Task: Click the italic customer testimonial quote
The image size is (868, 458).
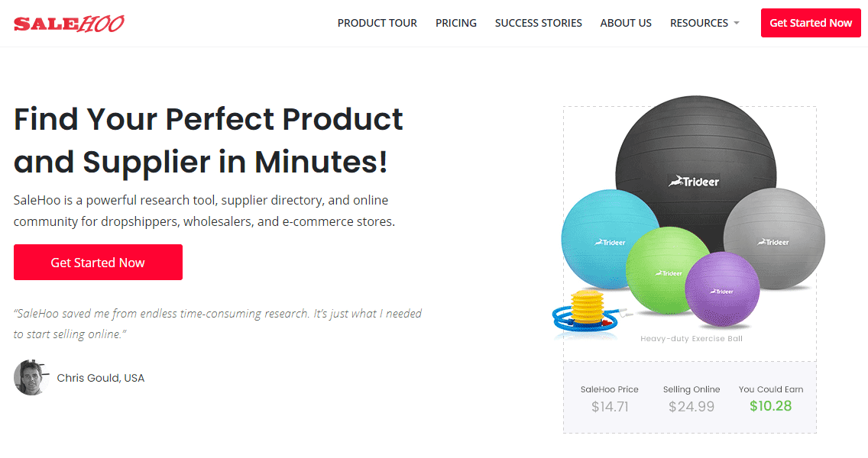Action: point(217,323)
